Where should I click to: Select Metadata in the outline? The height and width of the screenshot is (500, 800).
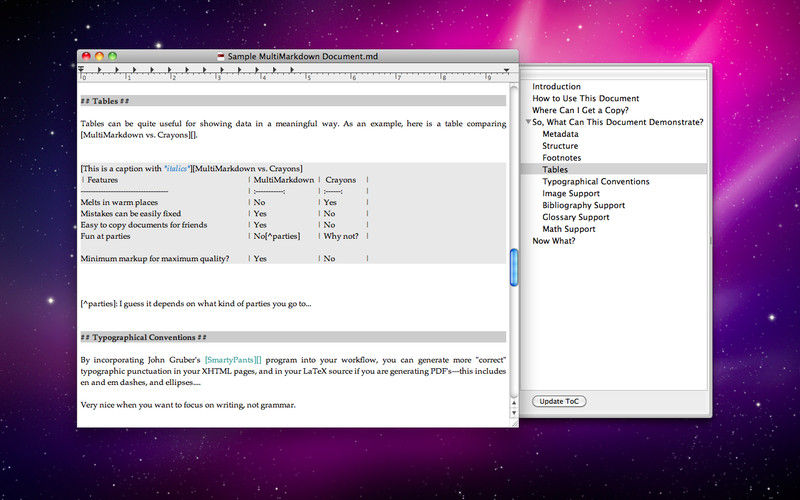point(560,134)
